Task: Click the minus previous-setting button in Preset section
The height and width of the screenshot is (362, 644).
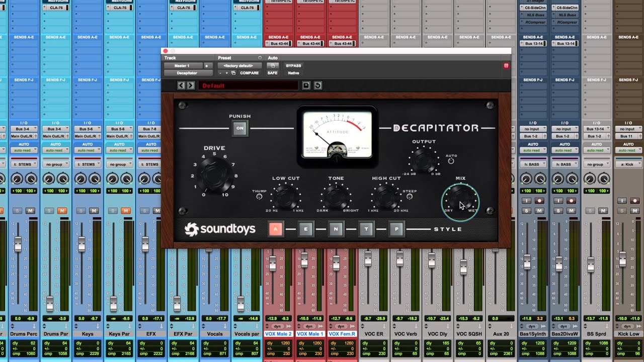Action: (220, 73)
